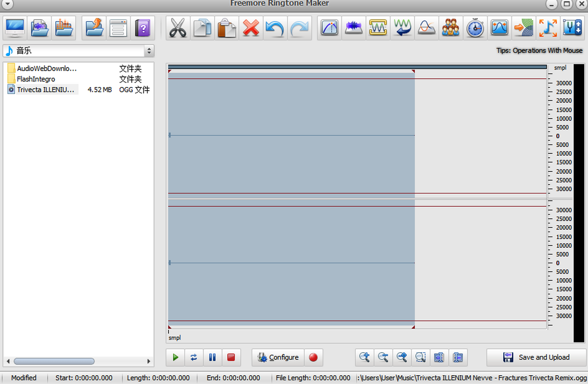The width and height of the screenshot is (588, 384).
Task: Click the file list scroll left arrow
Action: point(7,361)
